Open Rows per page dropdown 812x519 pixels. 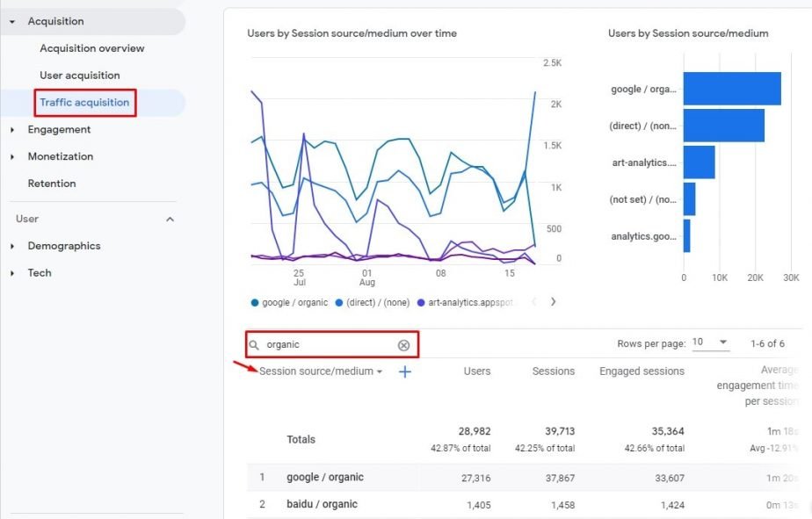pyautogui.click(x=710, y=342)
